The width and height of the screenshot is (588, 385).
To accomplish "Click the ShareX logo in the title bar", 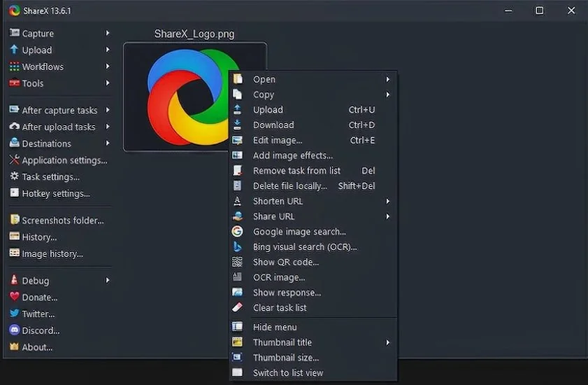I will [15, 10].
